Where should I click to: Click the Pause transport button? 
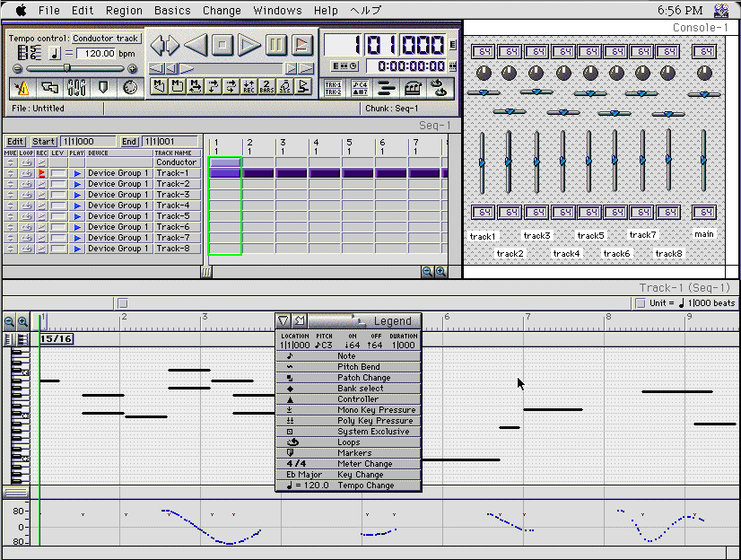[276, 44]
